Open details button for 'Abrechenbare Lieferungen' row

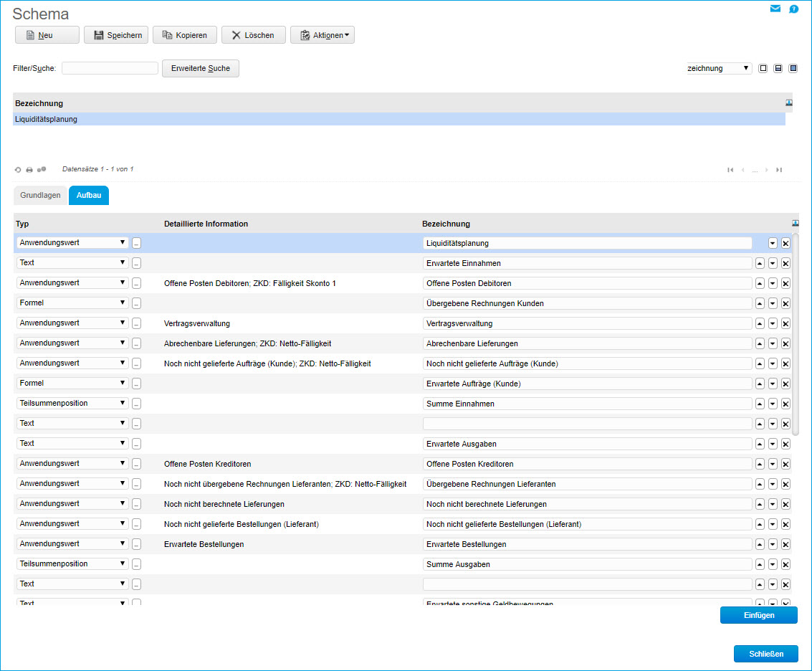136,343
